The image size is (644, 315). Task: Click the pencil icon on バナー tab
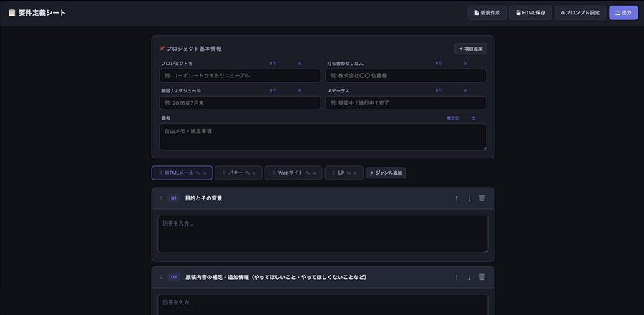(x=248, y=173)
